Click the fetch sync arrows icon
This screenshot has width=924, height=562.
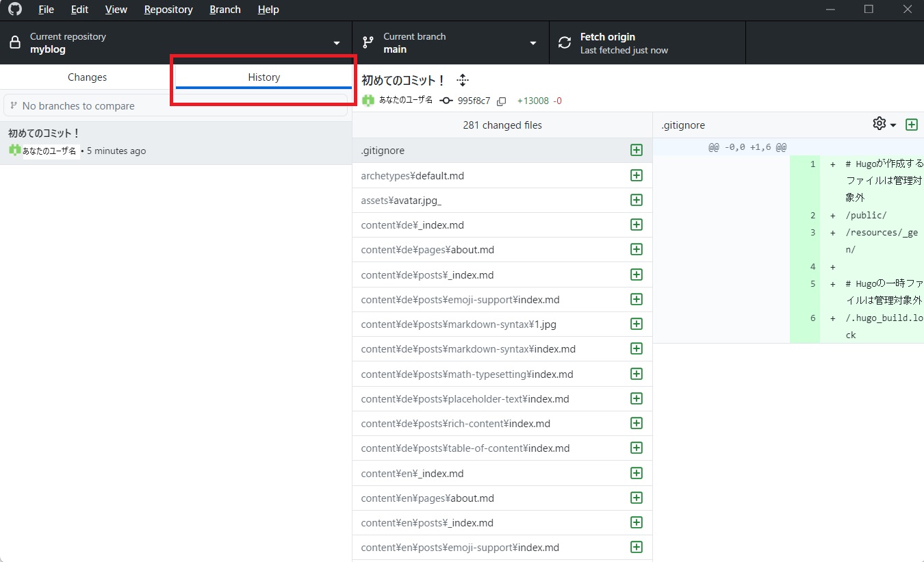tap(565, 43)
